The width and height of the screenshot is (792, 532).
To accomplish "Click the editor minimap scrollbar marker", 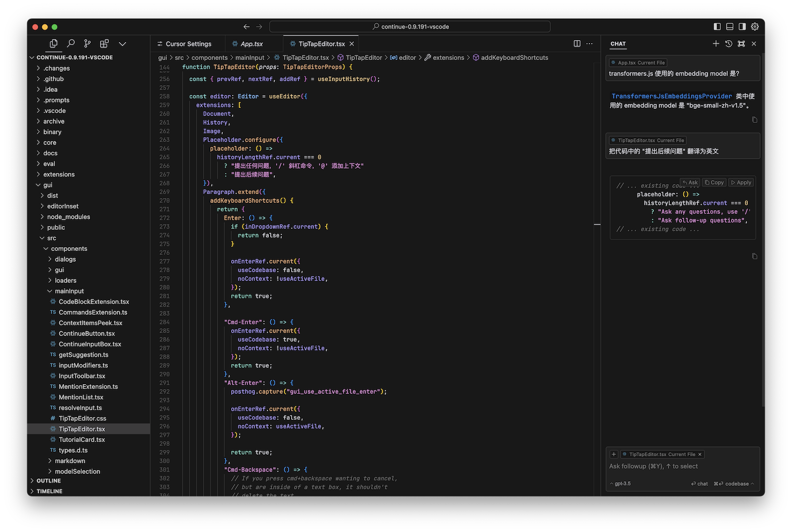I will tap(597, 225).
